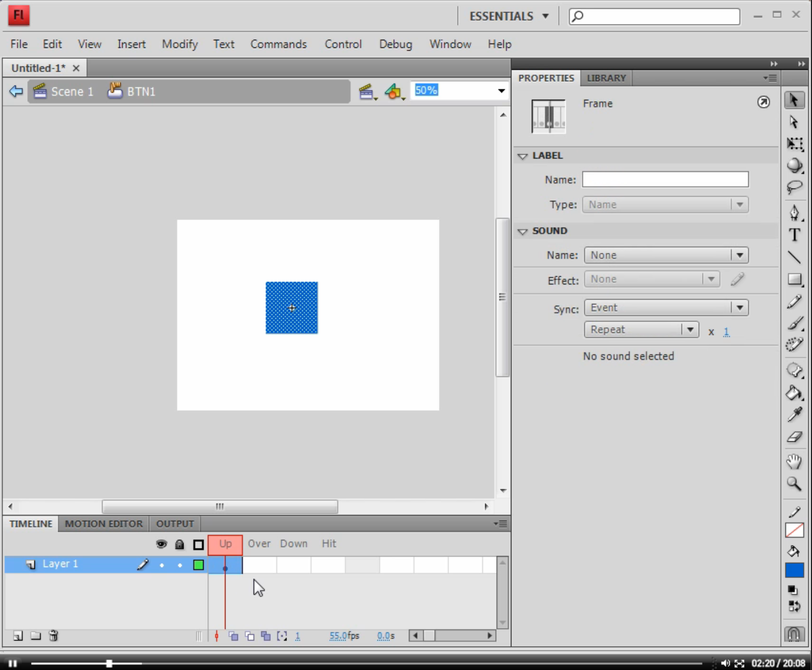Screen dimensions: 812x670
Task: Collapse the LABEL section
Action: coord(523,156)
